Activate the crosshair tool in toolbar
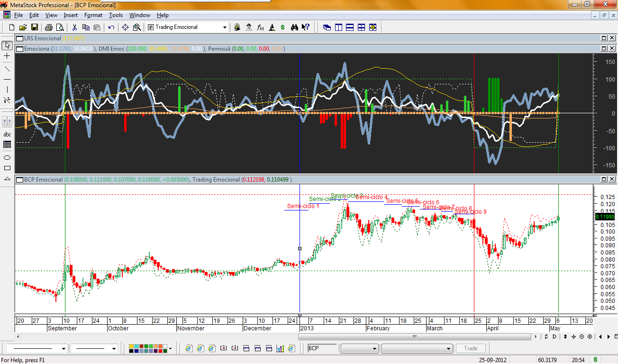The width and height of the screenshot is (618, 364). (126, 27)
